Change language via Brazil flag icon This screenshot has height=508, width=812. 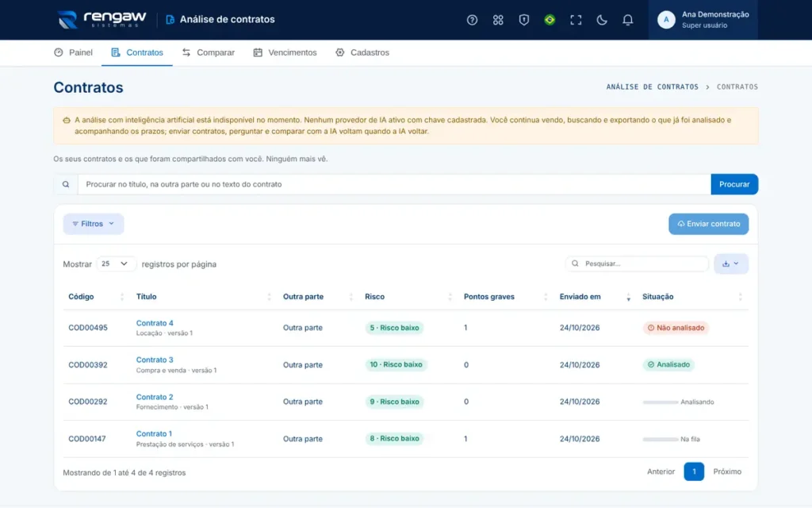click(x=550, y=20)
